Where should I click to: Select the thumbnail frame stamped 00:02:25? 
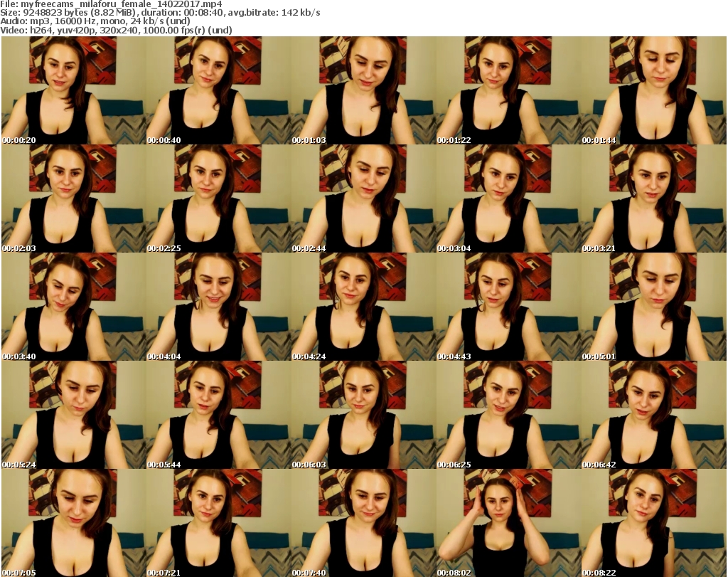tap(219, 198)
